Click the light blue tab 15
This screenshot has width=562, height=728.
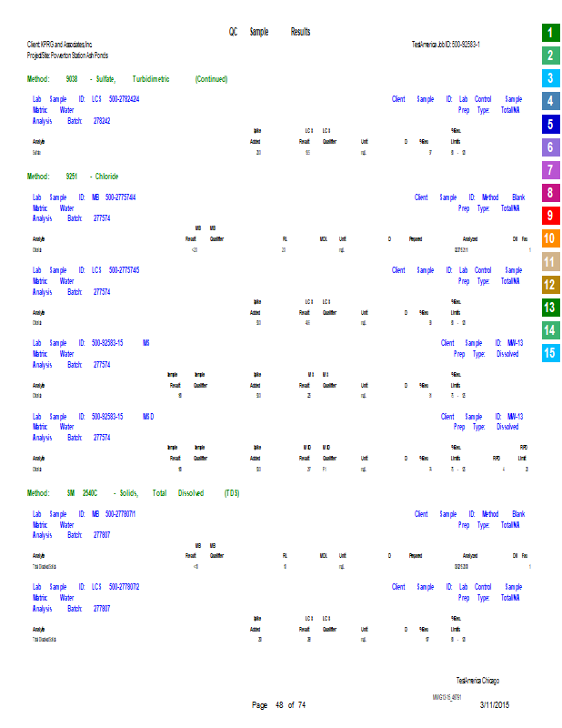pyautogui.click(x=549, y=353)
